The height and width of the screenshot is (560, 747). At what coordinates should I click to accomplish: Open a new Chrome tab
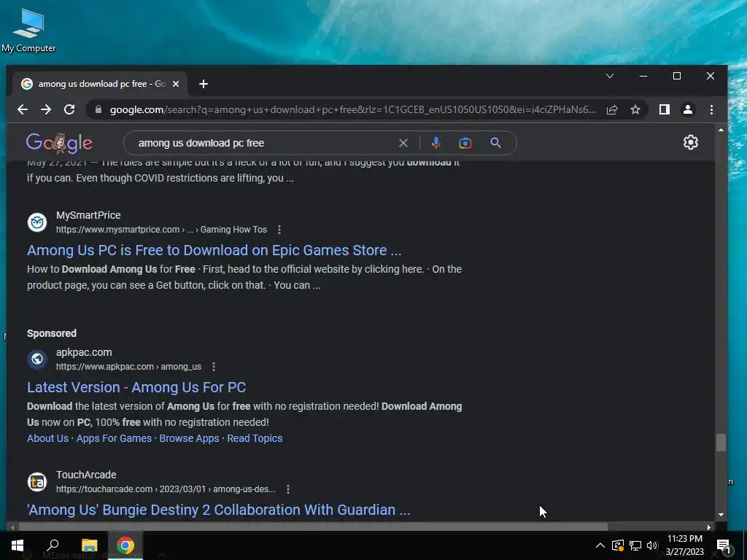[204, 84]
